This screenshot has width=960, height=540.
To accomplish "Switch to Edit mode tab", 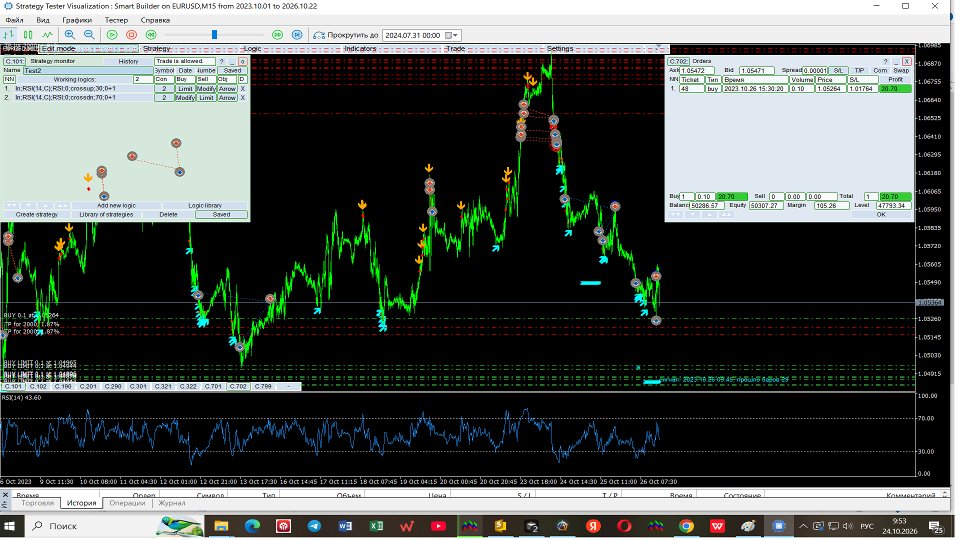I will point(59,48).
